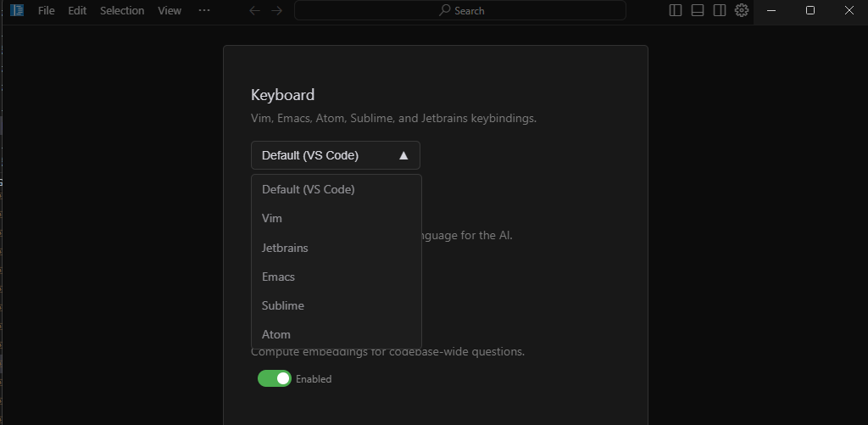Click the app logo icon in title bar

(x=16, y=10)
